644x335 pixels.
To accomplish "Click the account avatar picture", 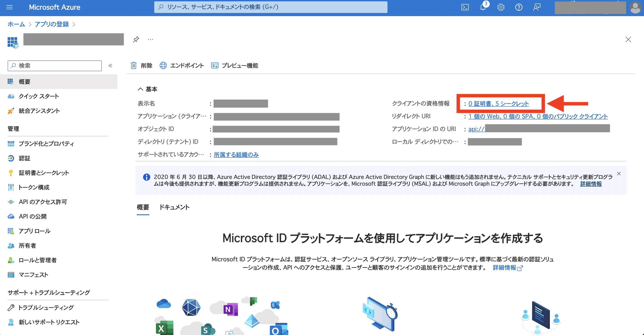I will (635, 7).
